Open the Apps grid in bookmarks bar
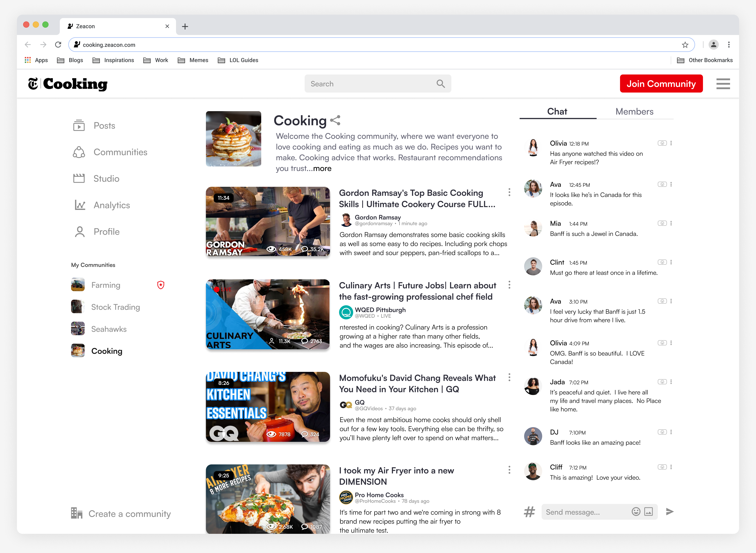Viewport: 756px width, 553px height. click(36, 60)
